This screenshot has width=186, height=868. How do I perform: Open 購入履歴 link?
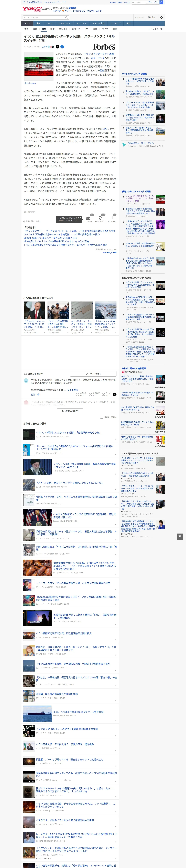[x=152, y=18]
